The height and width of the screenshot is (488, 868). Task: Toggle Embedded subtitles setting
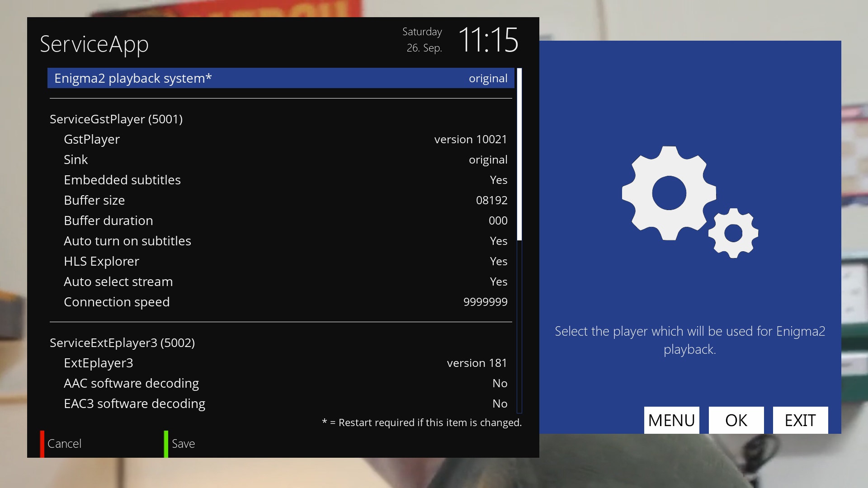281,180
